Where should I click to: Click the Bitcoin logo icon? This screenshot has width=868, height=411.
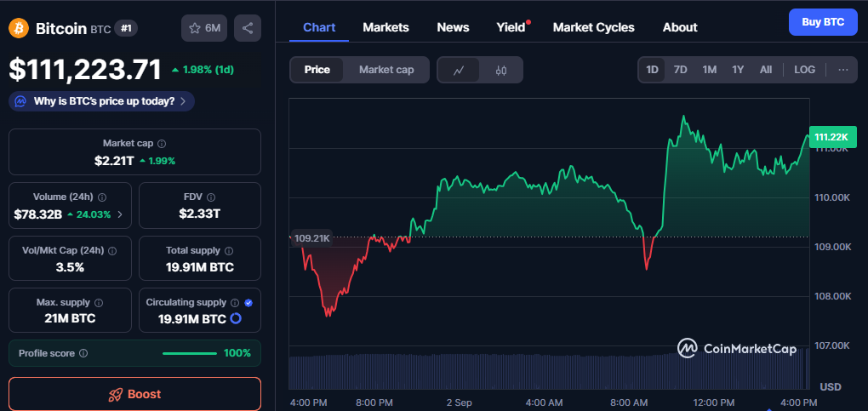(x=19, y=28)
